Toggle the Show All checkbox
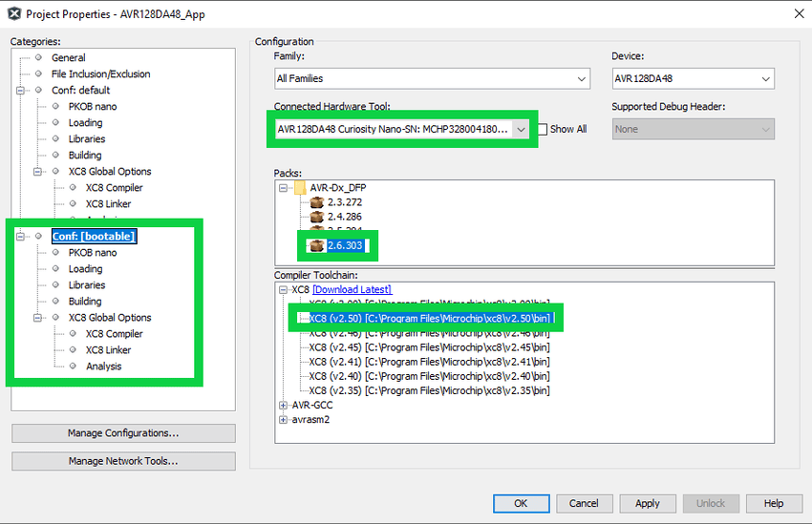This screenshot has width=812, height=524. coord(543,129)
